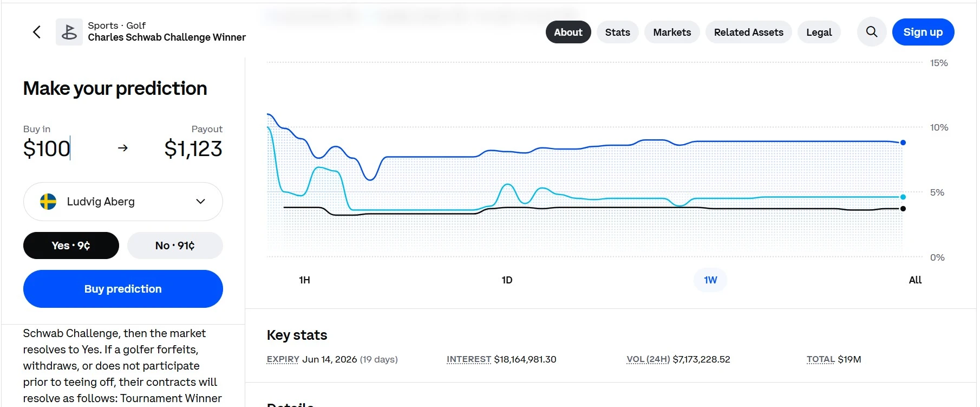Image resolution: width=980 pixels, height=407 pixels.
Task: Click the Key stats heading
Action: tap(297, 335)
